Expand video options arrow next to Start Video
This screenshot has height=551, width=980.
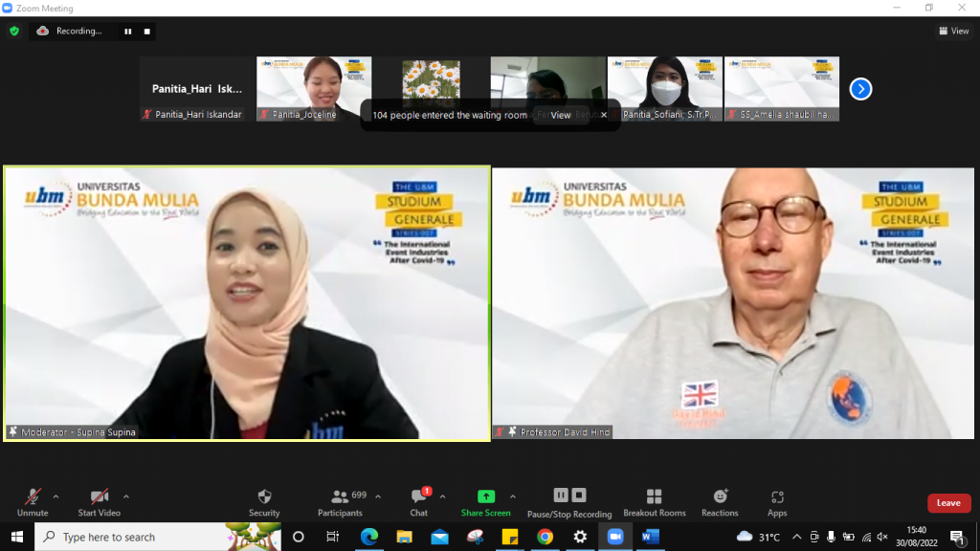tap(126, 496)
